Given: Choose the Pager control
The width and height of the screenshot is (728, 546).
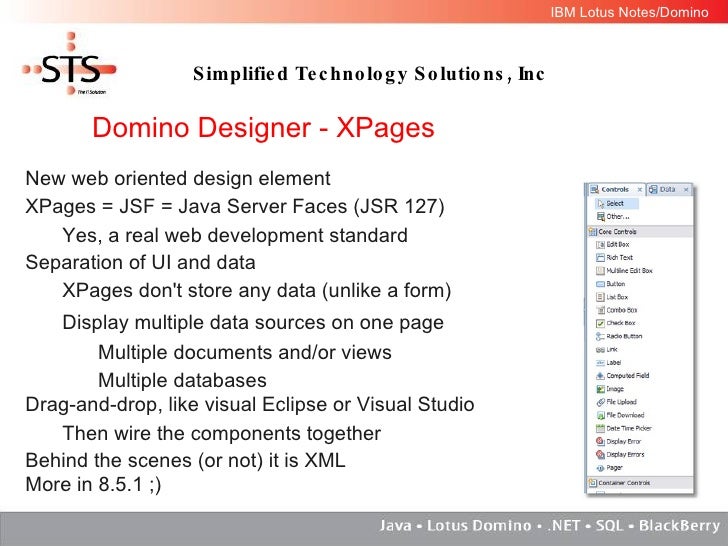Looking at the screenshot, I should click(610, 468).
